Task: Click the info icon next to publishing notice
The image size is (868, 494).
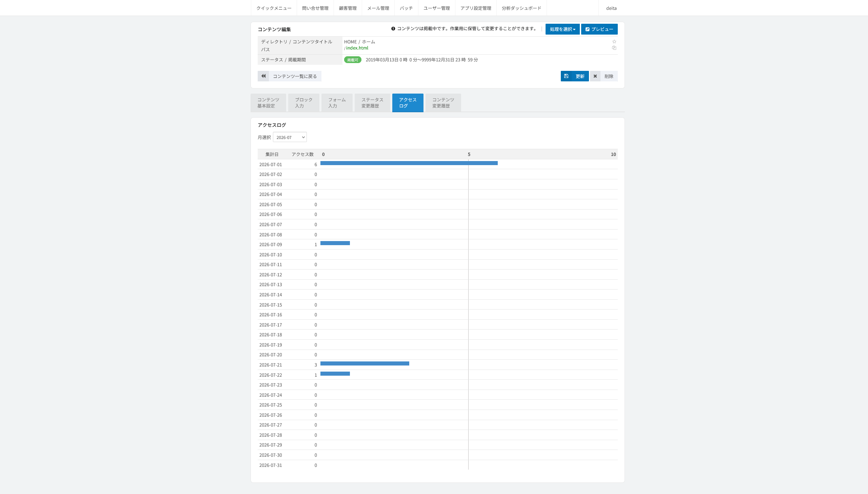Action: click(393, 29)
